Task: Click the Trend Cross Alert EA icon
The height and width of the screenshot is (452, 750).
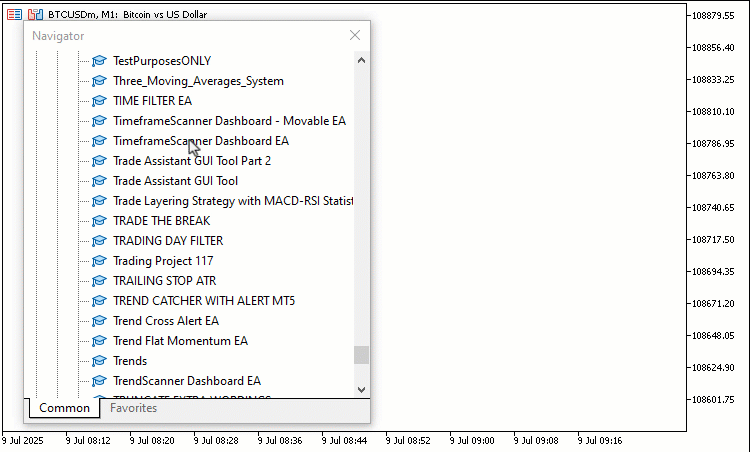Action: click(99, 321)
